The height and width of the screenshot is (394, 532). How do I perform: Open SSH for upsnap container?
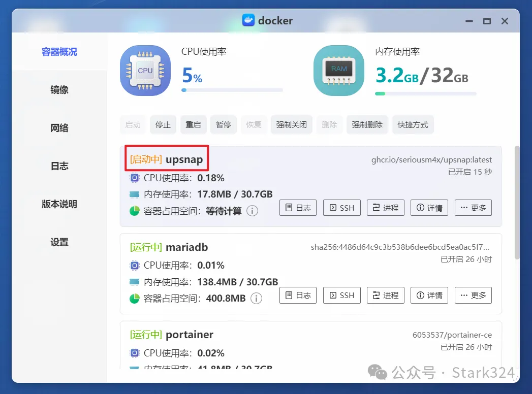[x=341, y=208]
